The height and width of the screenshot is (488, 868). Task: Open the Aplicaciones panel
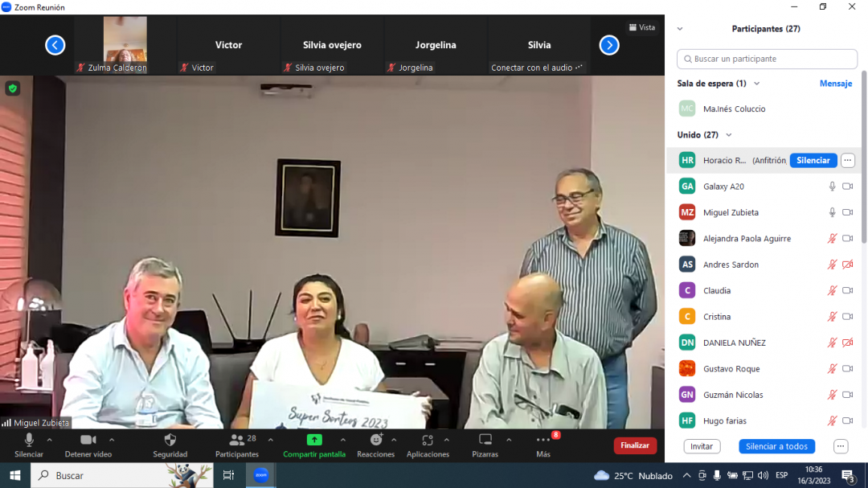point(428,441)
